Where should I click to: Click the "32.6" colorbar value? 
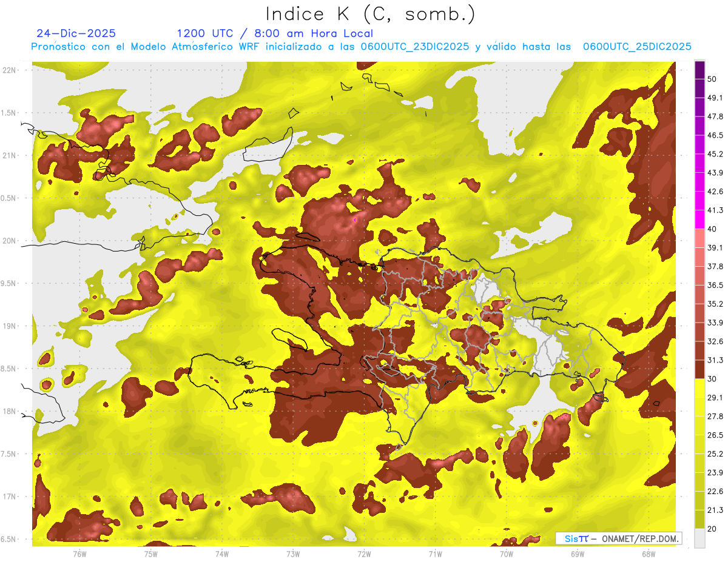pyautogui.click(x=715, y=341)
